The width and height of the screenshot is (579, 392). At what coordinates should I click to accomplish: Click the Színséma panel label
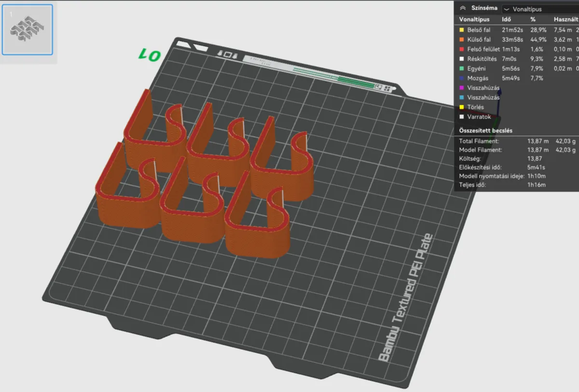[x=484, y=8]
